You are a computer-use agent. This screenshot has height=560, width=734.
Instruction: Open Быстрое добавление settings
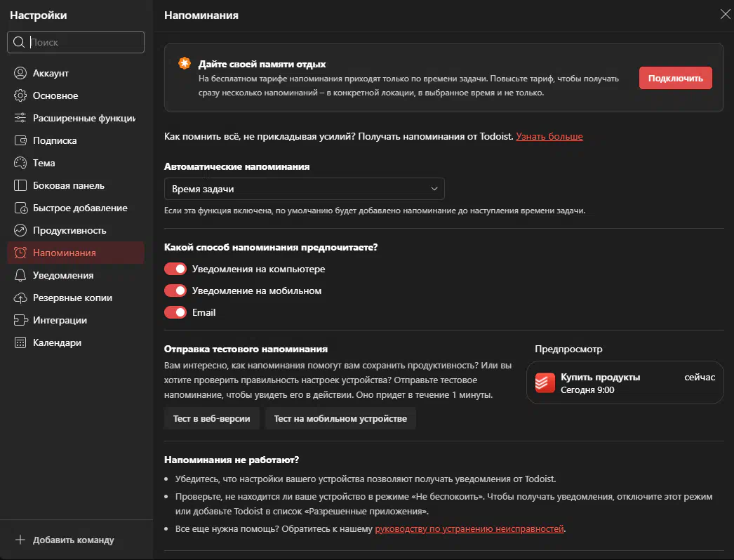[x=76, y=208]
